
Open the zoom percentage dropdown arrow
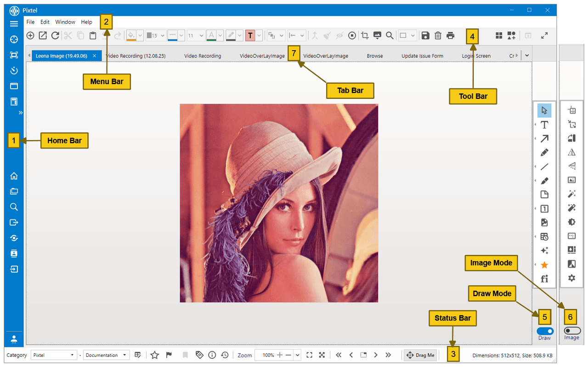[x=297, y=355]
